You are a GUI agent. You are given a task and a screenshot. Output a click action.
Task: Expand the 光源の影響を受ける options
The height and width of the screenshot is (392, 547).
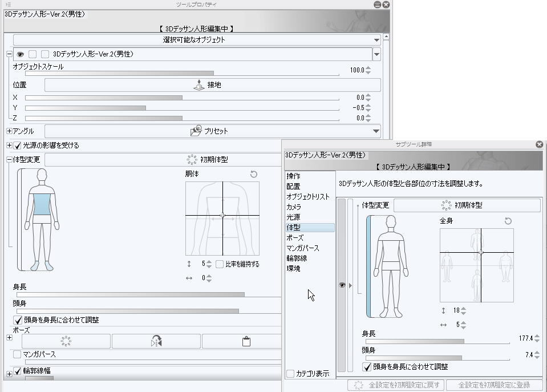pos(10,145)
